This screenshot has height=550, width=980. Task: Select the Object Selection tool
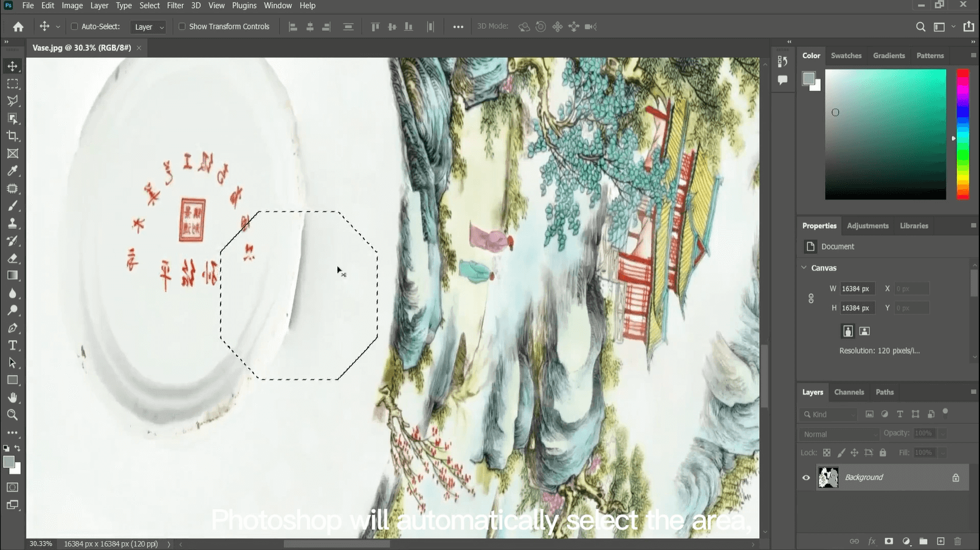[x=12, y=119]
